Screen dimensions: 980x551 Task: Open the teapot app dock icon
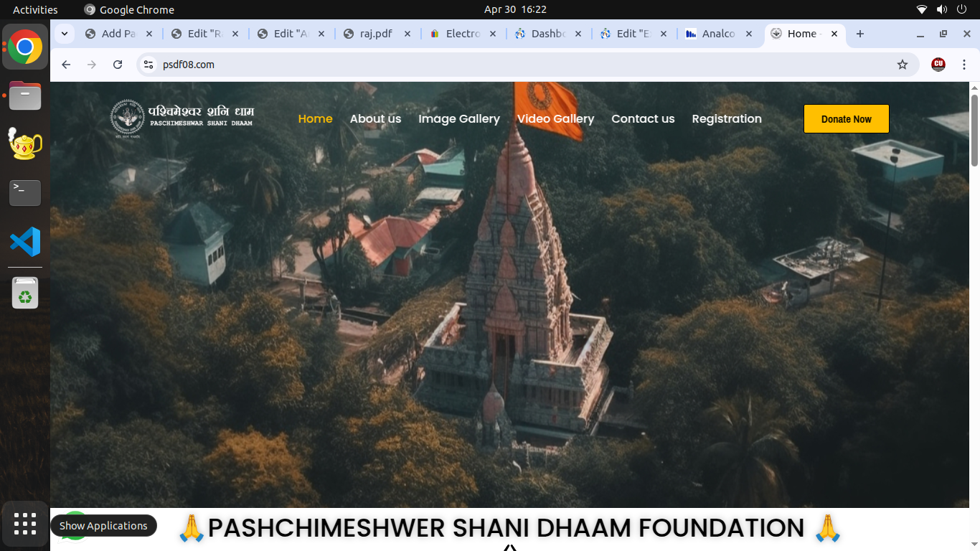pyautogui.click(x=25, y=143)
